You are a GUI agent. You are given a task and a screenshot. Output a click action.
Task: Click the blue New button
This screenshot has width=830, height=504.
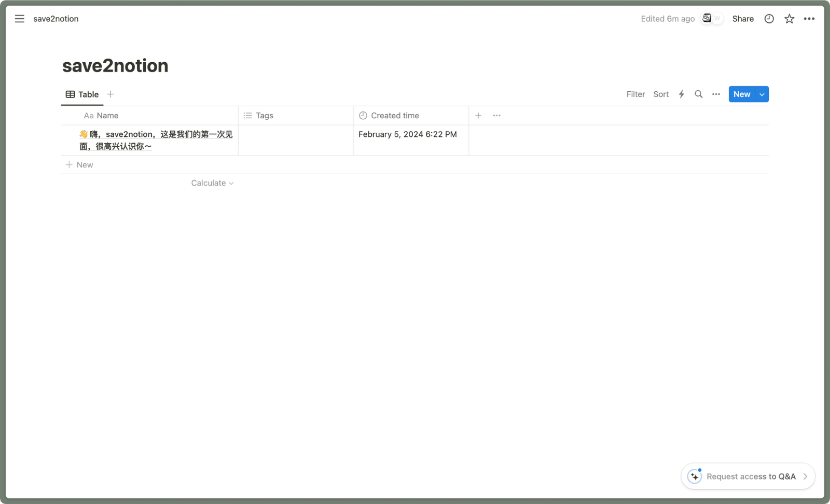(x=741, y=94)
